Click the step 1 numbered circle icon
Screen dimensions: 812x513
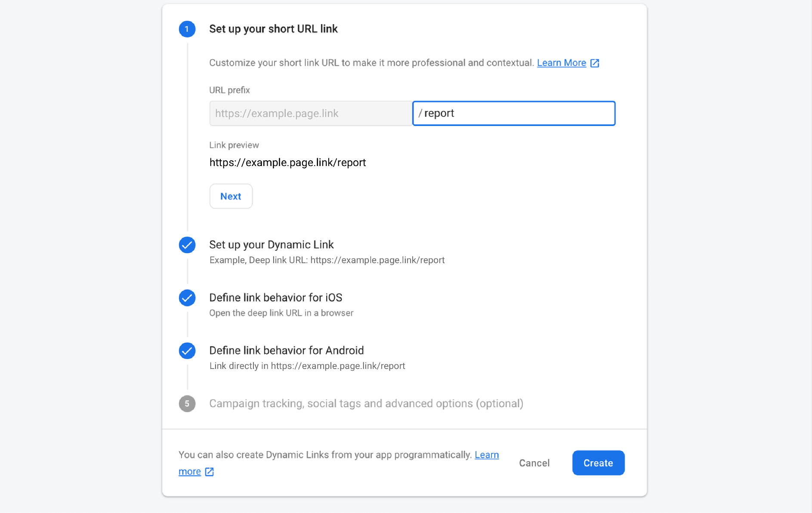[187, 29]
